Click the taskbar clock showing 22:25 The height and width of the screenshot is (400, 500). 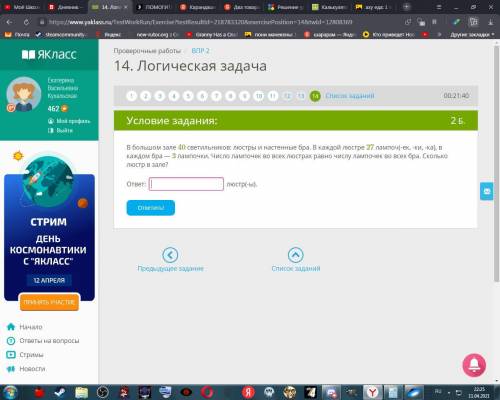479,393
